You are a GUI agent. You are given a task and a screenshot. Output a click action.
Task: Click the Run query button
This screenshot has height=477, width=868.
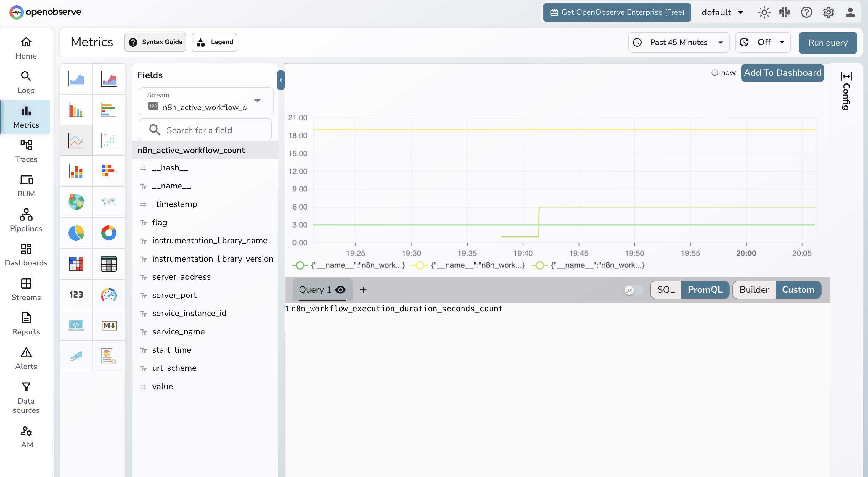click(x=827, y=43)
